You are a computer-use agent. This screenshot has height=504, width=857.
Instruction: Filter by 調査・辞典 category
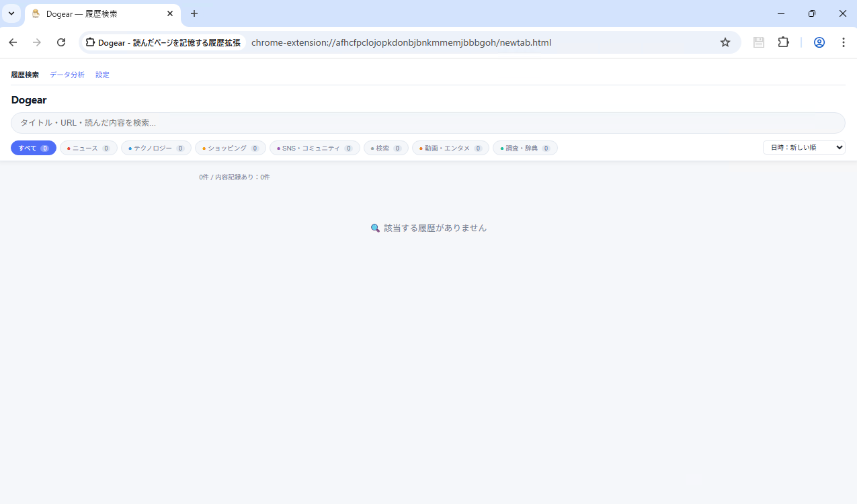(525, 148)
